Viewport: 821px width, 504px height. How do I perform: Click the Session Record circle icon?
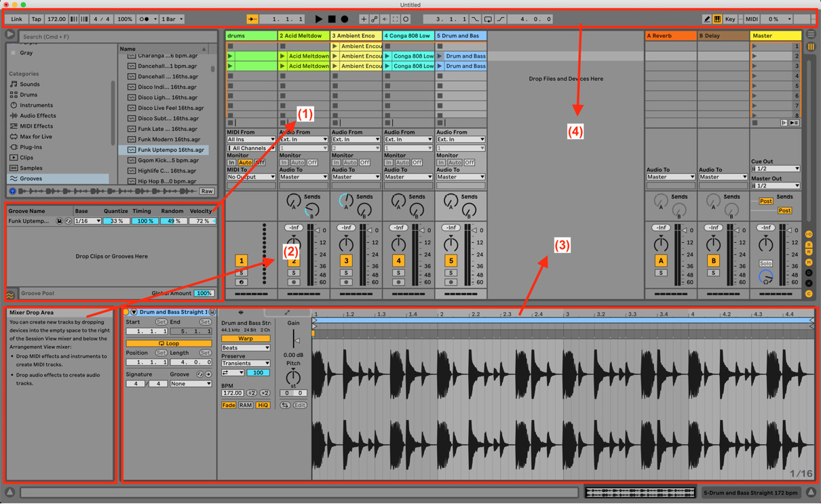[406, 19]
